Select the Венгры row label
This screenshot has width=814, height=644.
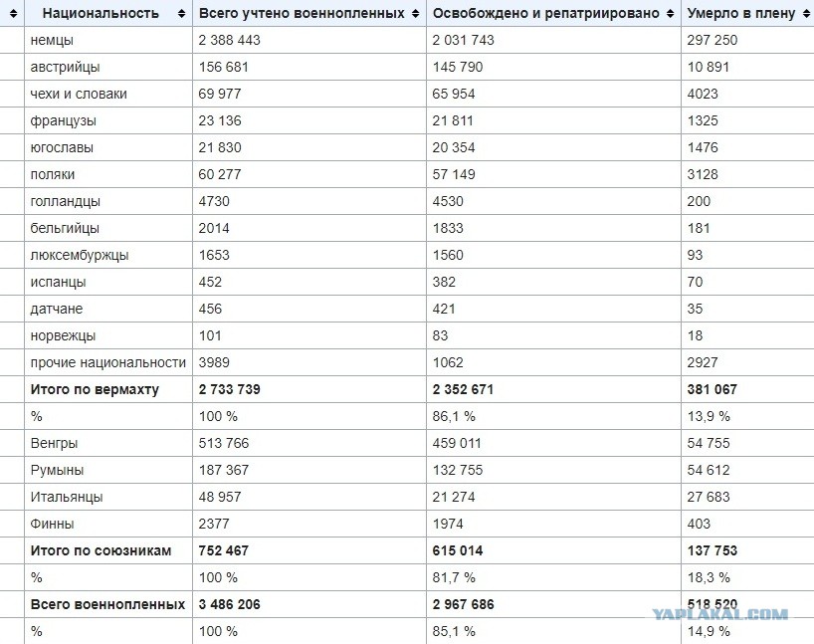(x=55, y=443)
